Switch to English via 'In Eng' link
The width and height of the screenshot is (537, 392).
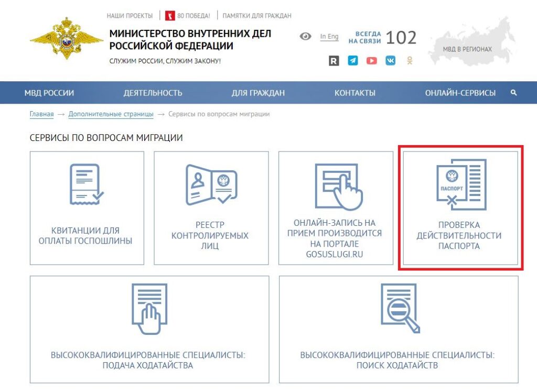coord(329,37)
